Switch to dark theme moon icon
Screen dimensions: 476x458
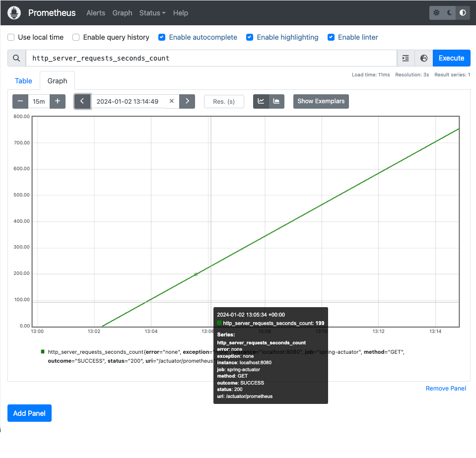[449, 13]
